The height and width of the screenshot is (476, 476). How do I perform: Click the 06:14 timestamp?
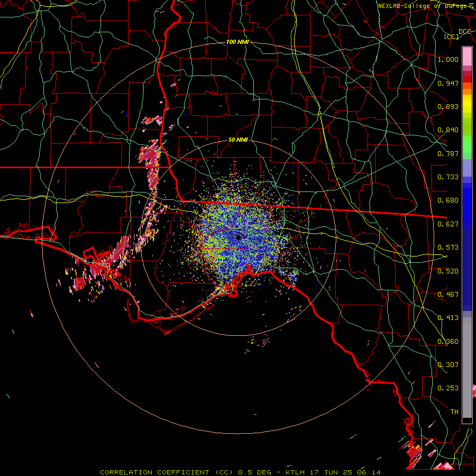[x=369, y=472]
